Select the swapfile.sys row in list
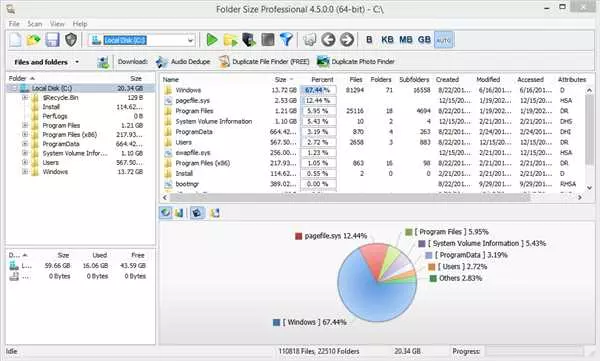600x361 pixels. [373, 153]
